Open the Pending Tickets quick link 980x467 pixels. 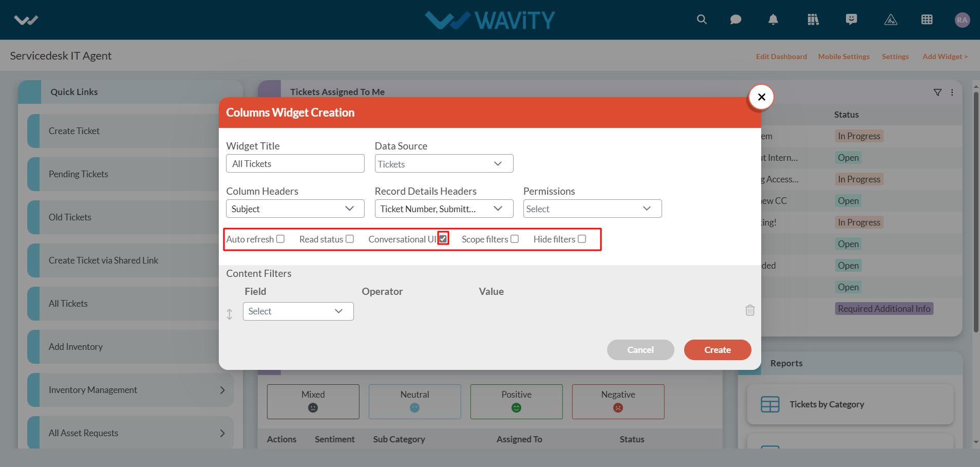(123, 174)
